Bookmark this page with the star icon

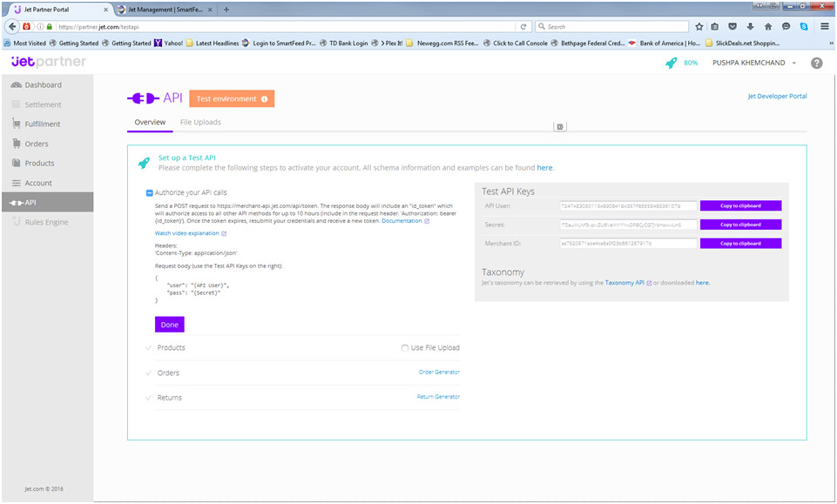[x=699, y=26]
